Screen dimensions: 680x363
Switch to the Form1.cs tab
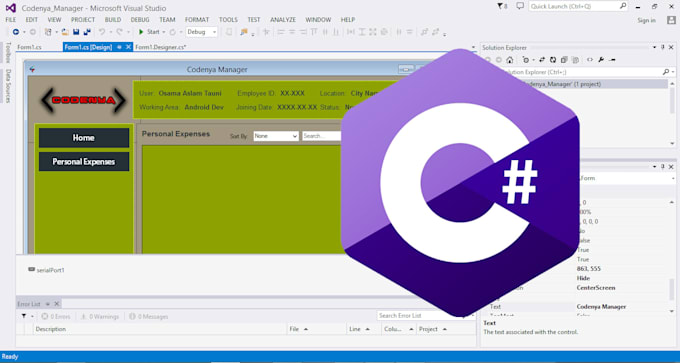29,47
